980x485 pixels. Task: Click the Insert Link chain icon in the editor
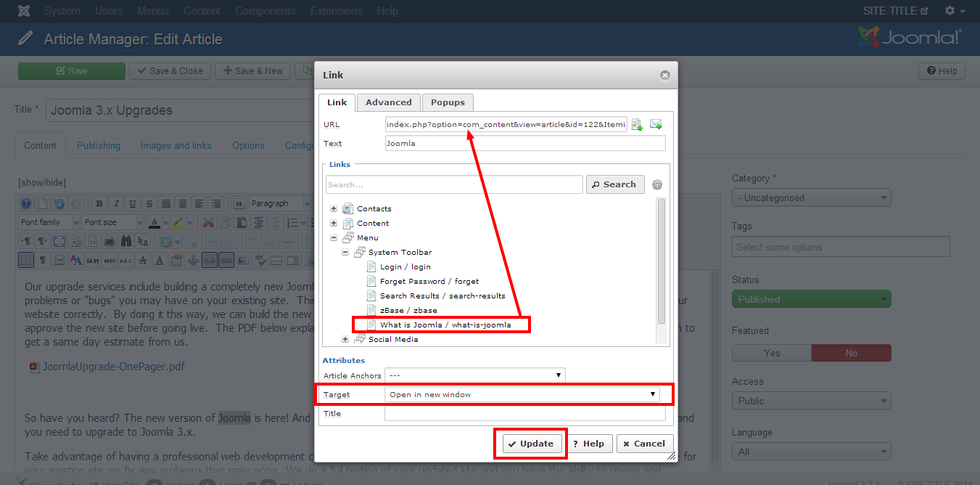226,260
